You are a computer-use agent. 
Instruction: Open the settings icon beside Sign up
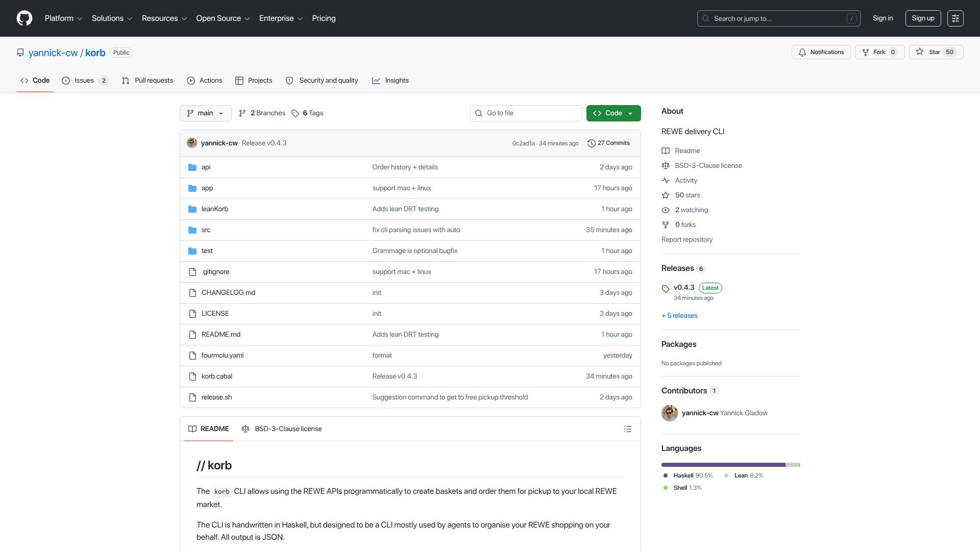(x=955, y=18)
